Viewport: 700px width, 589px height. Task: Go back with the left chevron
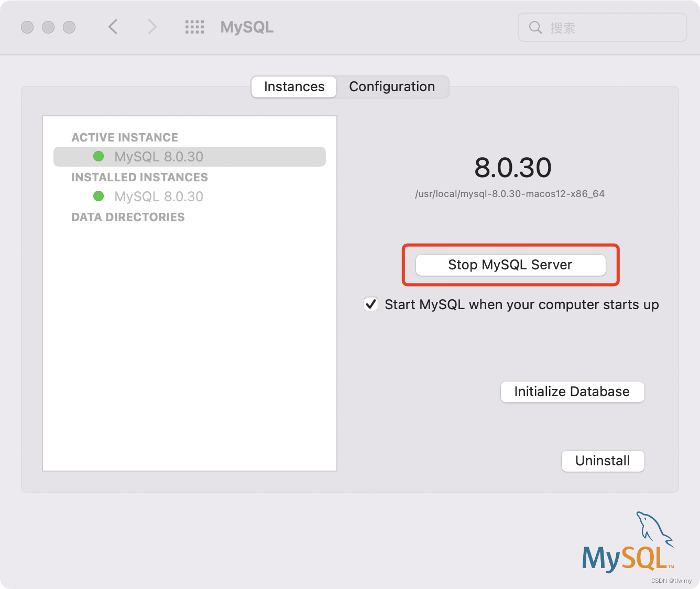tap(113, 27)
